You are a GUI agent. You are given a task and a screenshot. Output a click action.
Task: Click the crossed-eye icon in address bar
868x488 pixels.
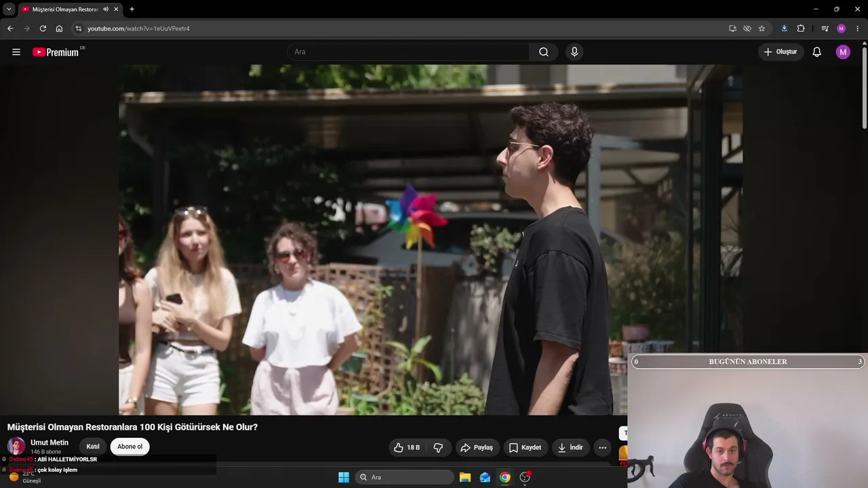point(747,28)
